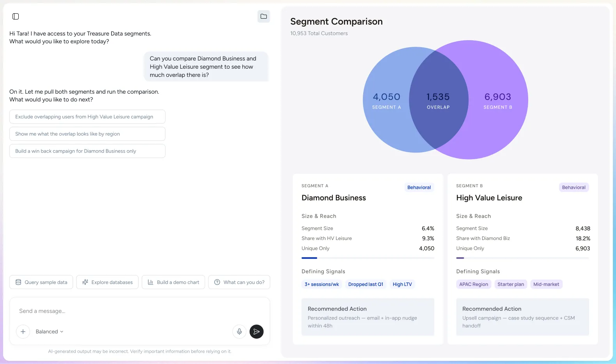
Task: Select the APAC Region signal tag
Action: [474, 284]
